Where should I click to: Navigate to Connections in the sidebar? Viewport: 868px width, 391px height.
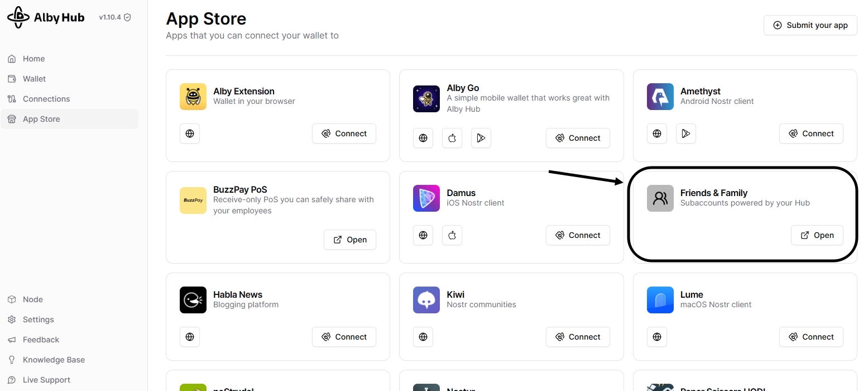tap(46, 99)
